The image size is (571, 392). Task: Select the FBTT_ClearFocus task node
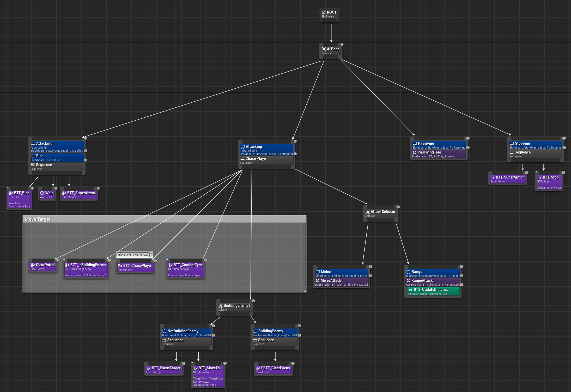click(273, 370)
